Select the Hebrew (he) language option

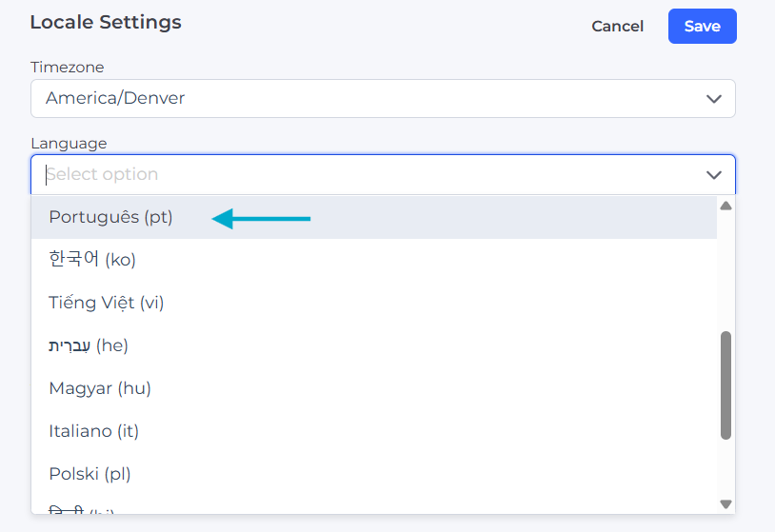click(88, 345)
